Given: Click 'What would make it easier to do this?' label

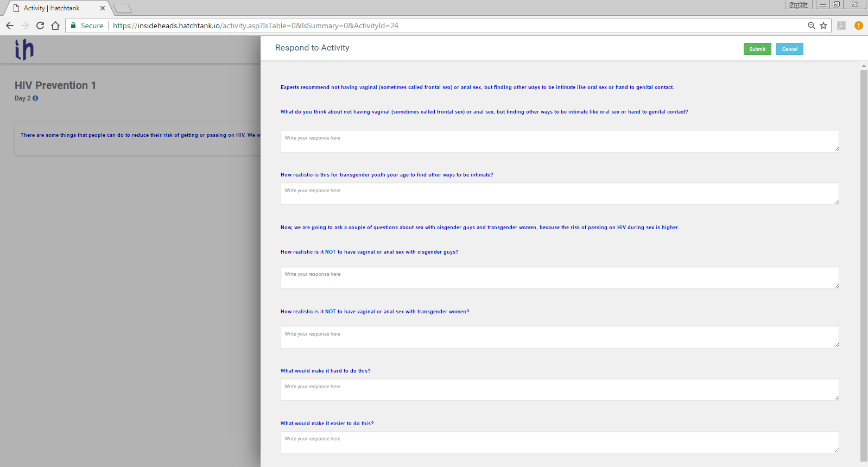Looking at the screenshot, I should (327, 424).
